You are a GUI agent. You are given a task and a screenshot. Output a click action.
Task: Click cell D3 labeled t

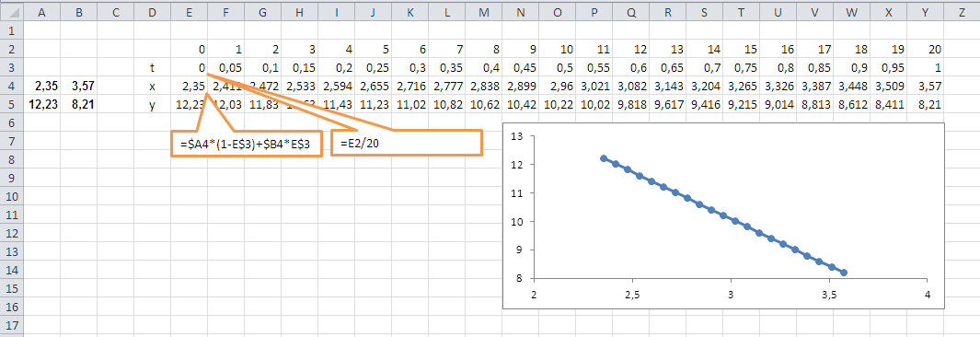click(x=153, y=67)
